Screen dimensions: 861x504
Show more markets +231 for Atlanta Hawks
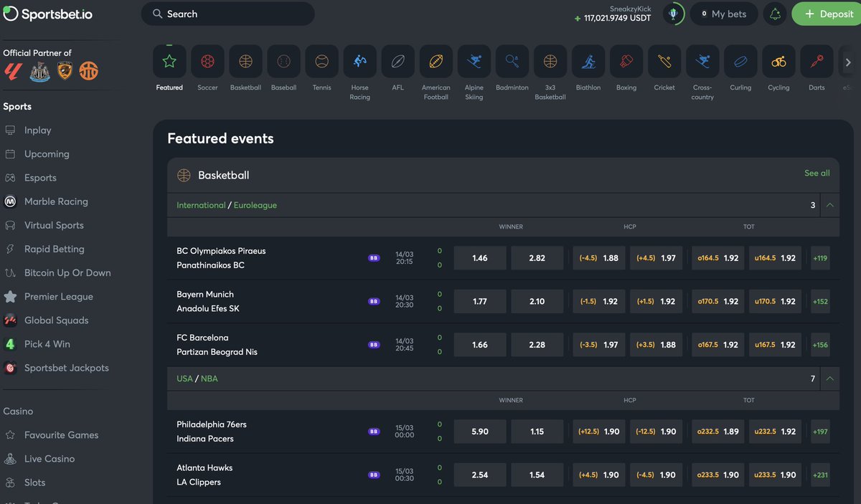[x=820, y=475]
